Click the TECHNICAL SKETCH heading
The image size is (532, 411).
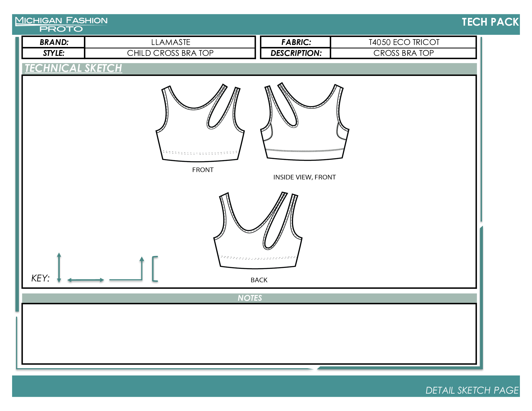click(73, 68)
